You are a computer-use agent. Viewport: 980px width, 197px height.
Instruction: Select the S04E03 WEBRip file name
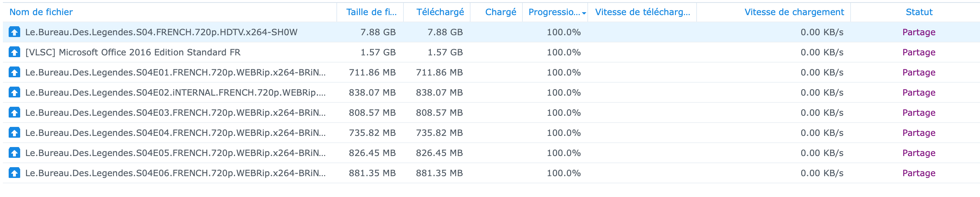click(x=175, y=113)
